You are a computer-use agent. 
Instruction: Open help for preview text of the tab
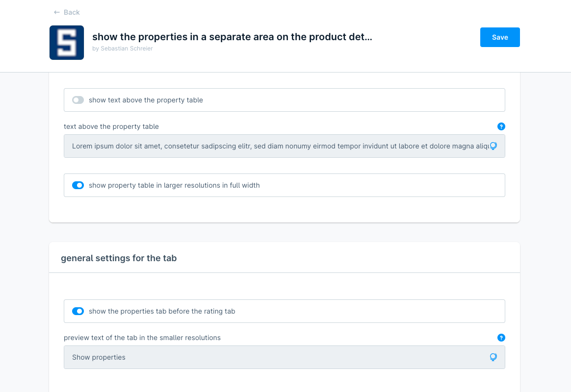pyautogui.click(x=501, y=338)
